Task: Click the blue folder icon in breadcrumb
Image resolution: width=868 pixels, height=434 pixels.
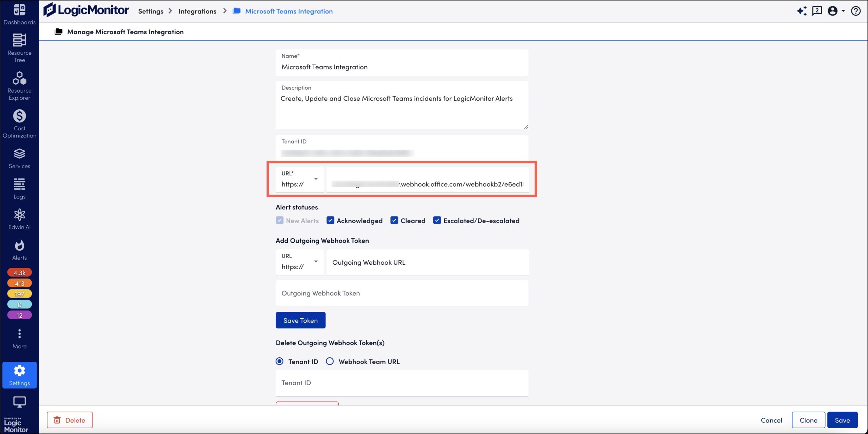Action: click(236, 11)
